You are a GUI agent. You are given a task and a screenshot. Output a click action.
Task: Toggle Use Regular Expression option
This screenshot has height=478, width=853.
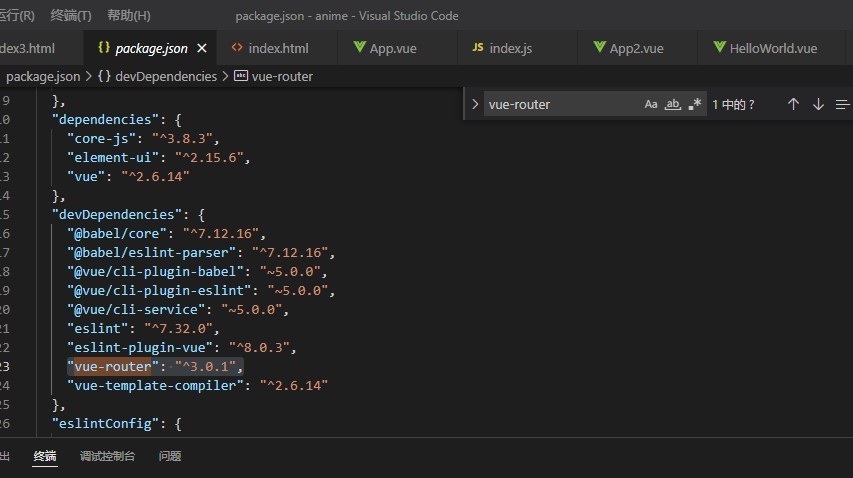pos(695,104)
